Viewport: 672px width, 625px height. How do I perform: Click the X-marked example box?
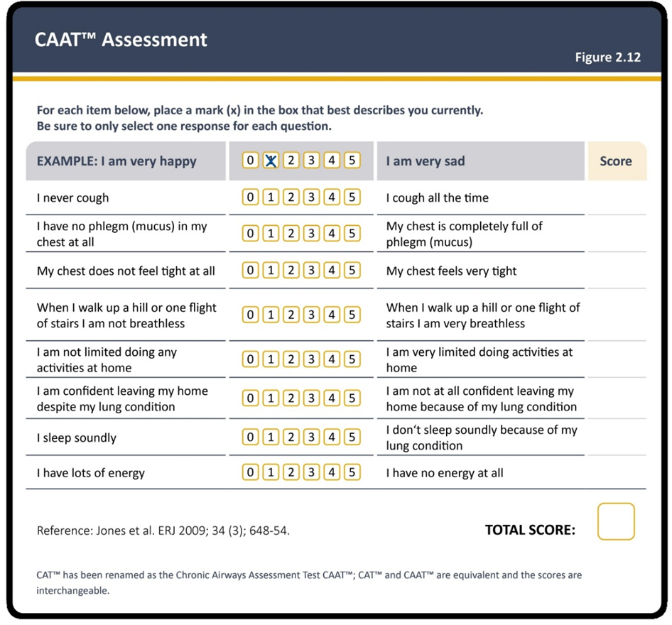271,161
